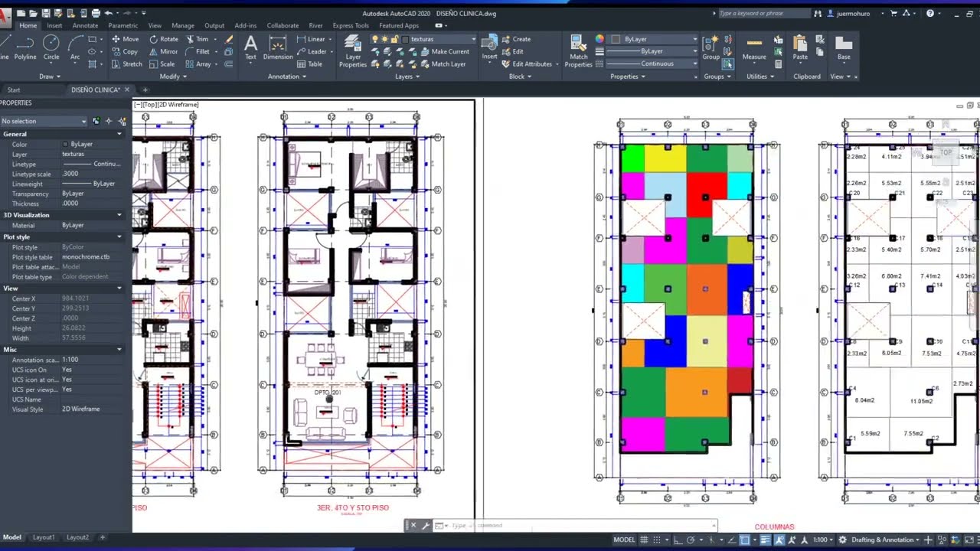Toggle MODEL space button in status bar
980x551 pixels.
click(x=624, y=540)
